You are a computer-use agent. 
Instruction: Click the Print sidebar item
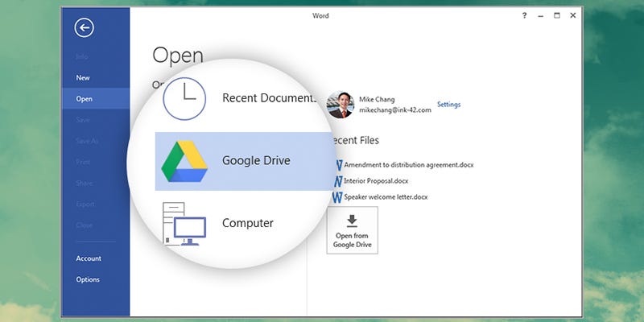pyautogui.click(x=83, y=163)
